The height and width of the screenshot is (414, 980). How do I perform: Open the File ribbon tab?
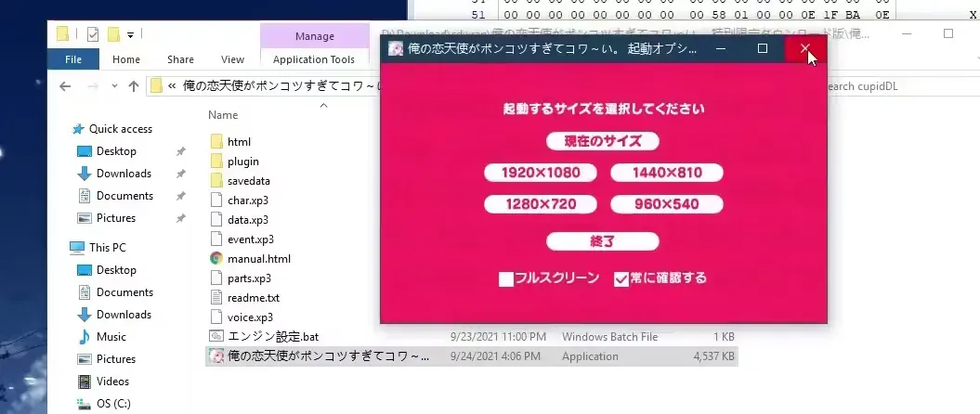pyautogui.click(x=73, y=59)
